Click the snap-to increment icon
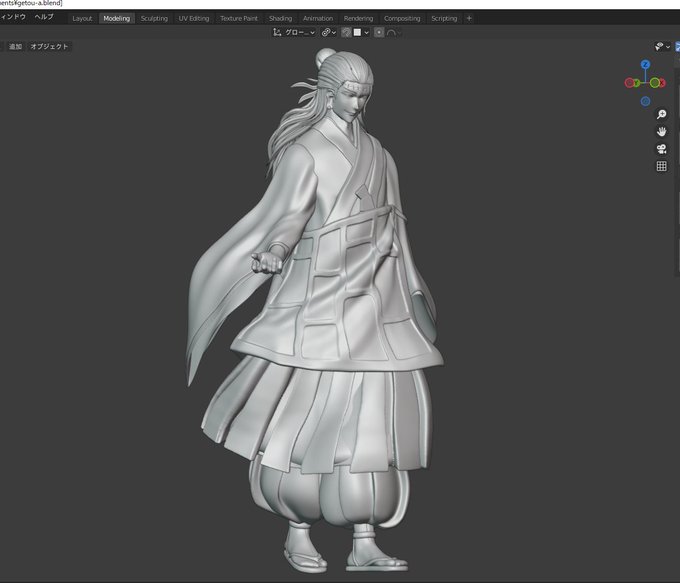This screenshot has width=680, height=583. point(357,33)
